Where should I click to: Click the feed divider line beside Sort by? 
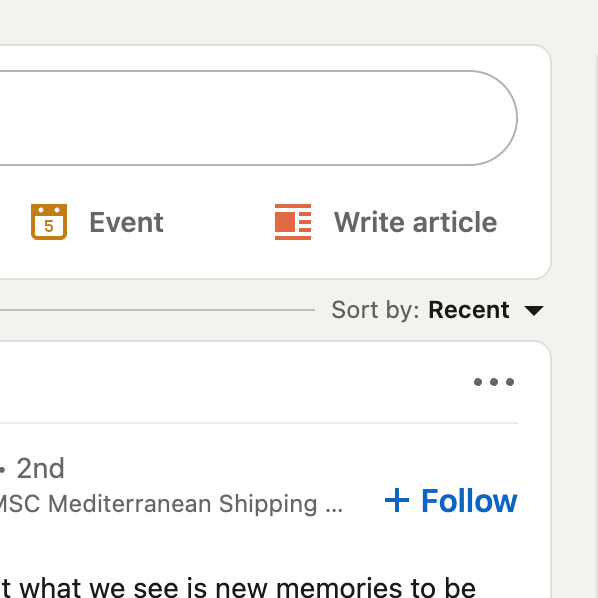coord(157,310)
